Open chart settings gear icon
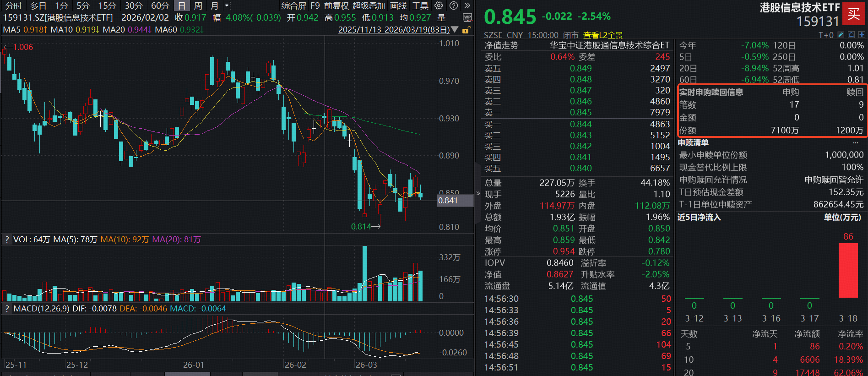Screen dimensions: 868x376 tap(439, 5)
